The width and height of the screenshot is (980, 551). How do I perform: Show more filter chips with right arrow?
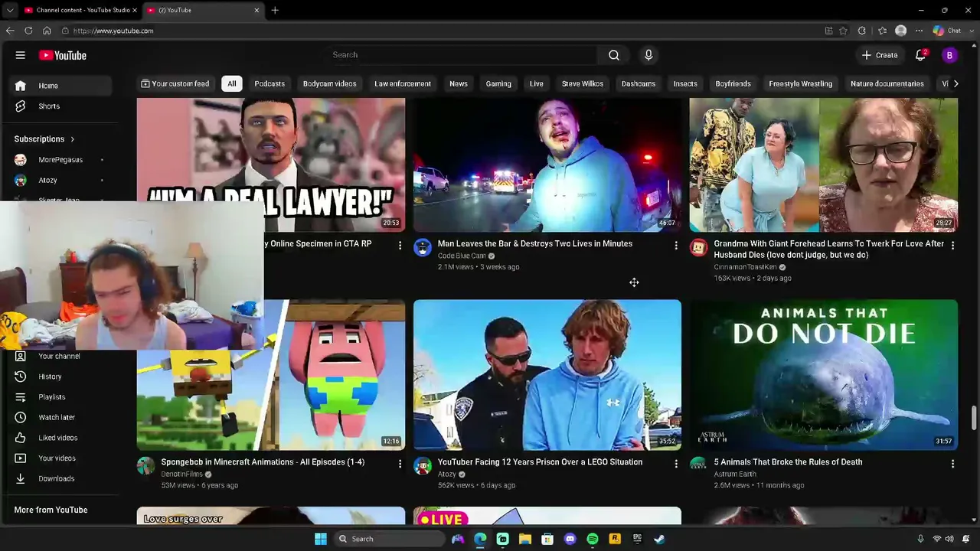pyautogui.click(x=955, y=83)
